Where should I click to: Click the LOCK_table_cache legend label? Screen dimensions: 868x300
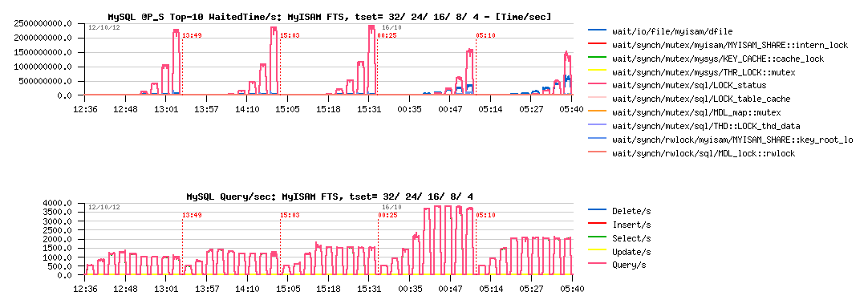coord(701,99)
